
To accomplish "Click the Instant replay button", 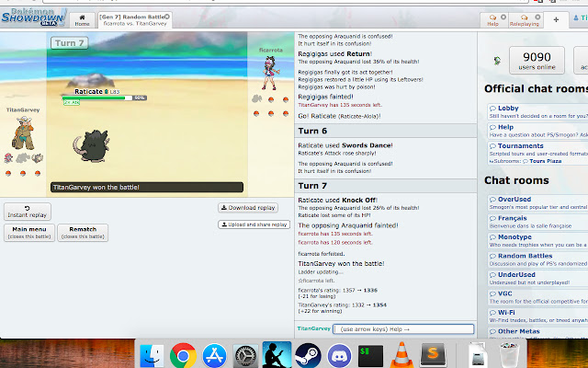I will (x=28, y=212).
